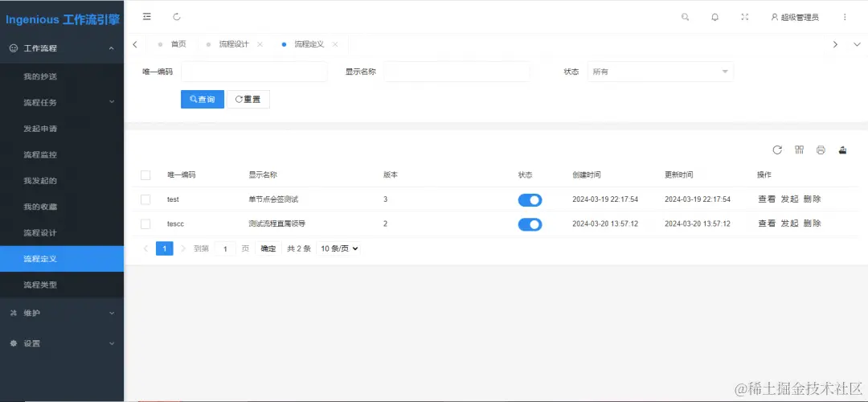Click the table print icon
Screen dimensions: 868x402
tap(821, 150)
